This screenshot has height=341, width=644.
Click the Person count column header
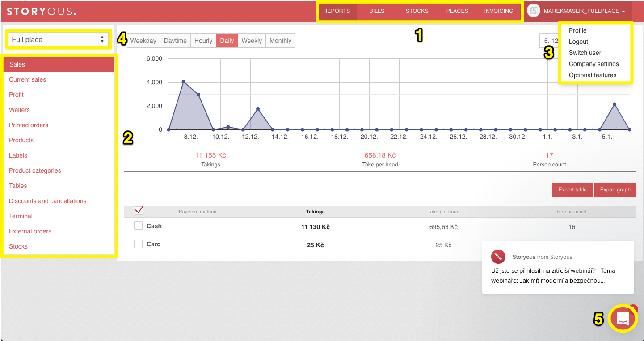click(572, 212)
